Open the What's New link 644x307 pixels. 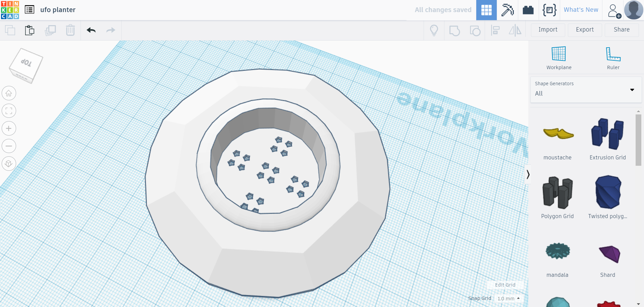581,10
